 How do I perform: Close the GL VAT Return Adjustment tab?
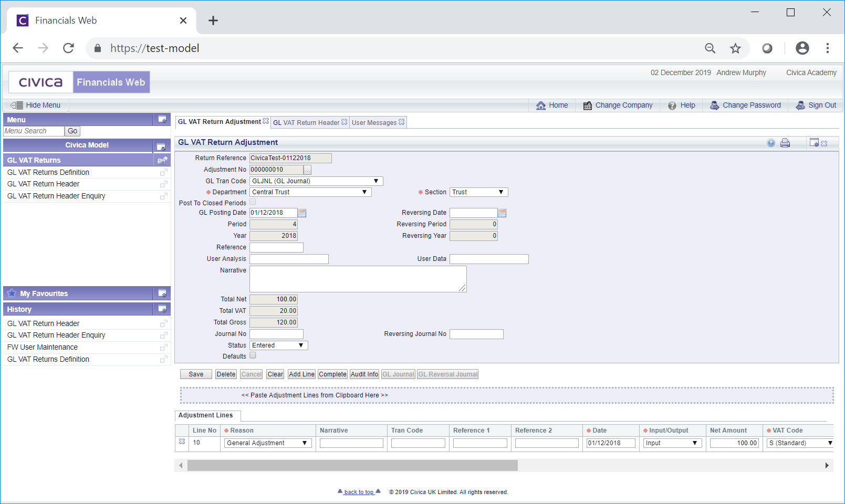pyautogui.click(x=266, y=121)
